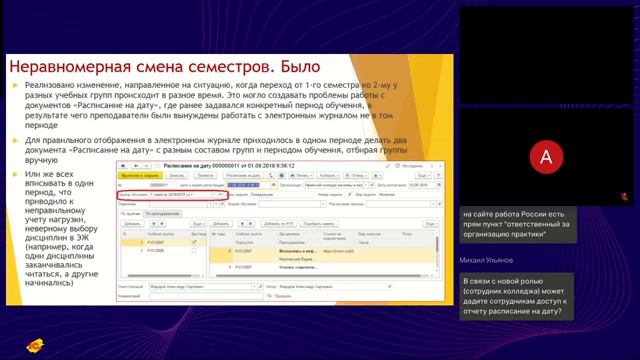Click the Добавить по РУП button
640x360 pixels.
coord(278,224)
